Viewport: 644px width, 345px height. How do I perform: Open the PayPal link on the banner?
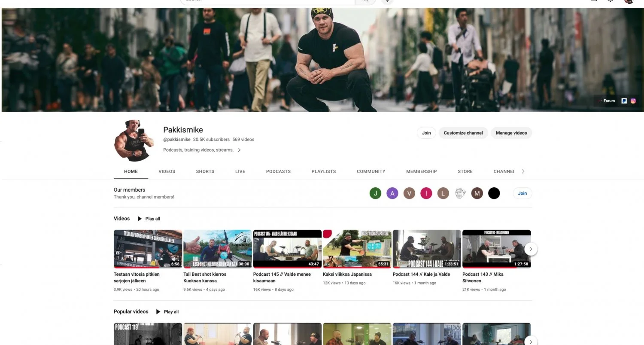624,101
